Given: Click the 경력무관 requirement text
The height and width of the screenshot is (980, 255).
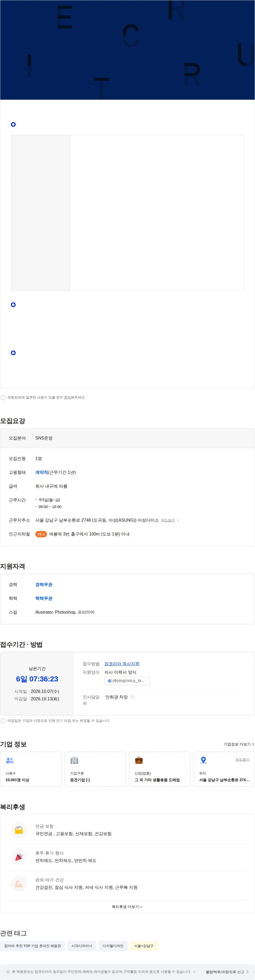Looking at the screenshot, I should [x=44, y=584].
